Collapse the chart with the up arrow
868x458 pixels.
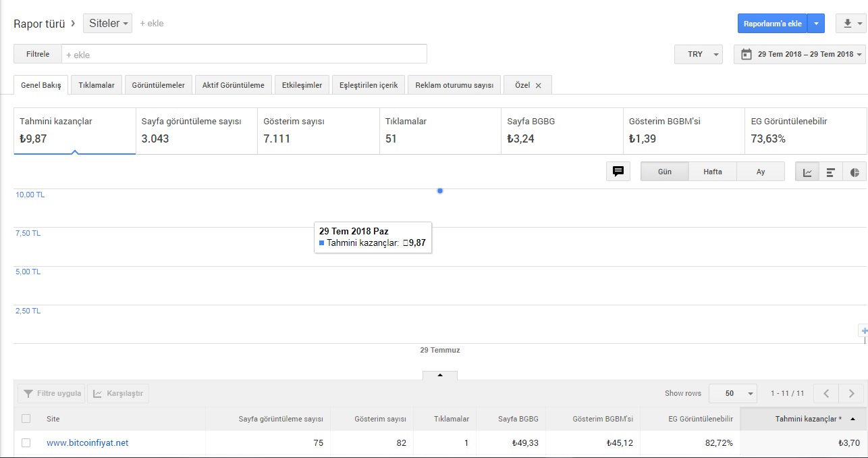tap(440, 375)
